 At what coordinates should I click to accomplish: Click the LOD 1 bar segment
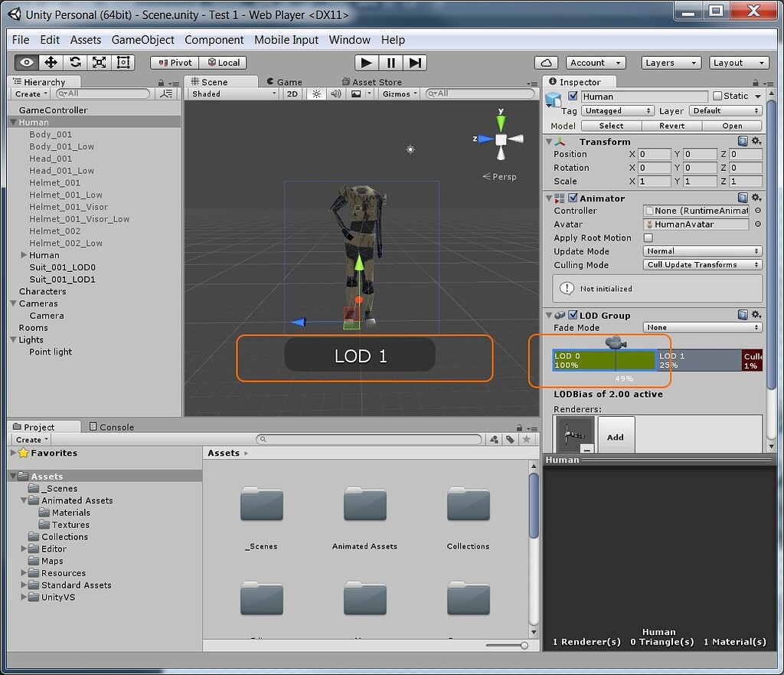[x=697, y=360]
